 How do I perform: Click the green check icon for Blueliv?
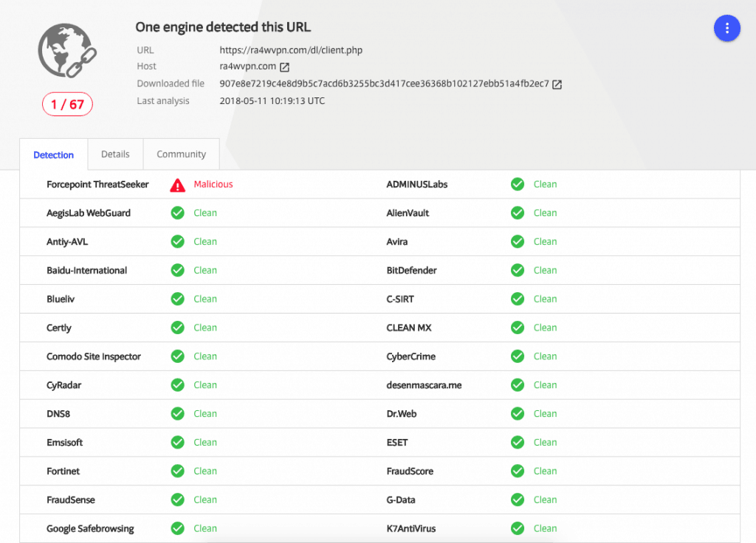coord(177,299)
